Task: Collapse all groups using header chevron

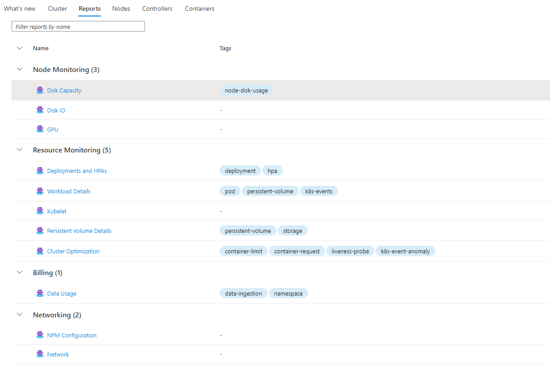Action: click(20, 48)
